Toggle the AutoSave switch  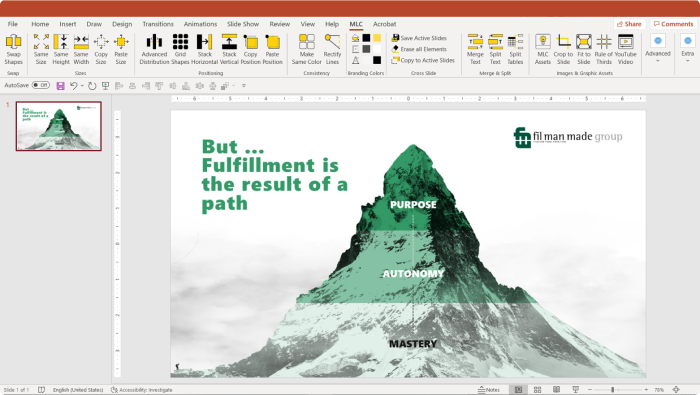tap(41, 85)
